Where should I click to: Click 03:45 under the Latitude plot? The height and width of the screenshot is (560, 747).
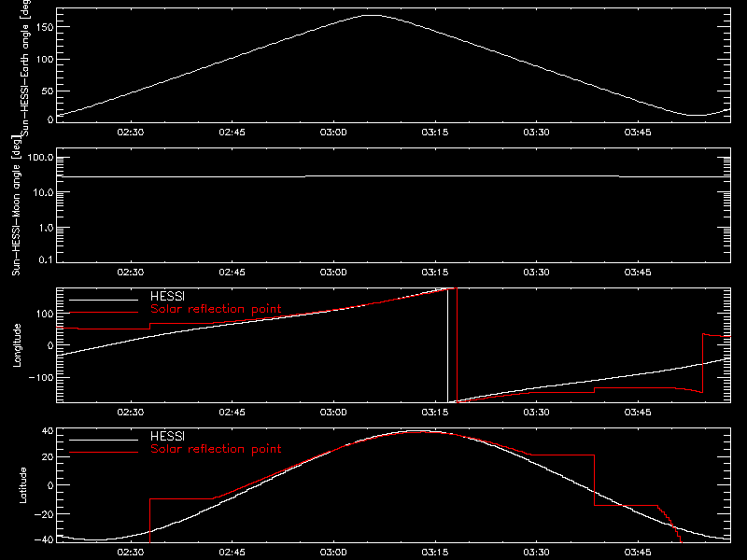coord(638,552)
